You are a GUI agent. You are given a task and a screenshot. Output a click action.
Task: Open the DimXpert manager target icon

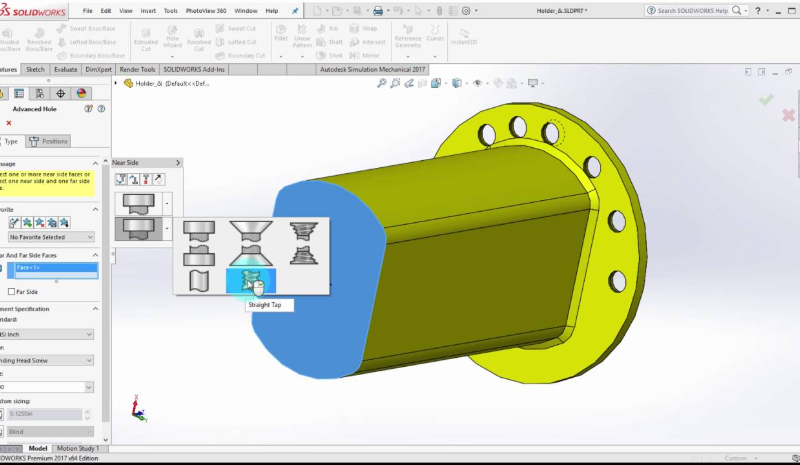[60, 93]
